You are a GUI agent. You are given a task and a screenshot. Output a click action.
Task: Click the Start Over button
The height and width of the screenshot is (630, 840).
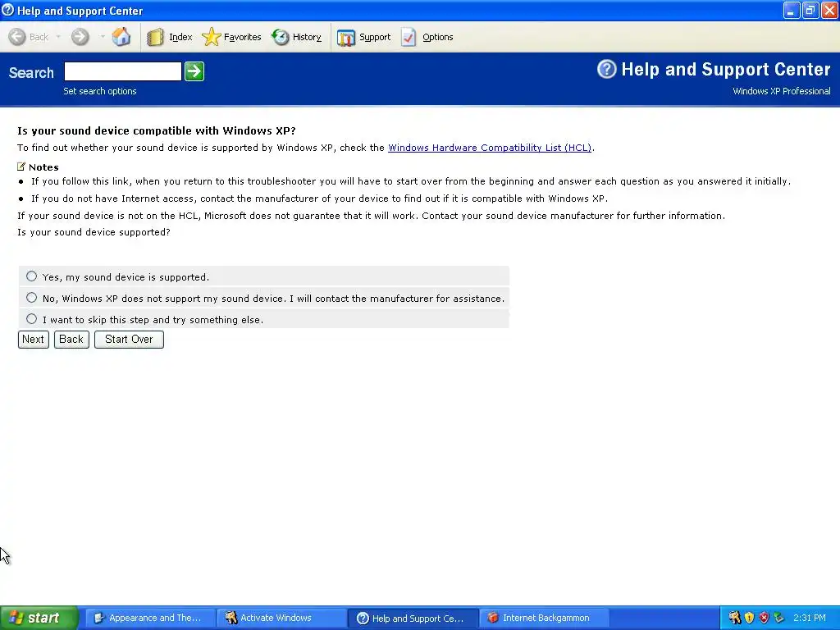coord(129,339)
